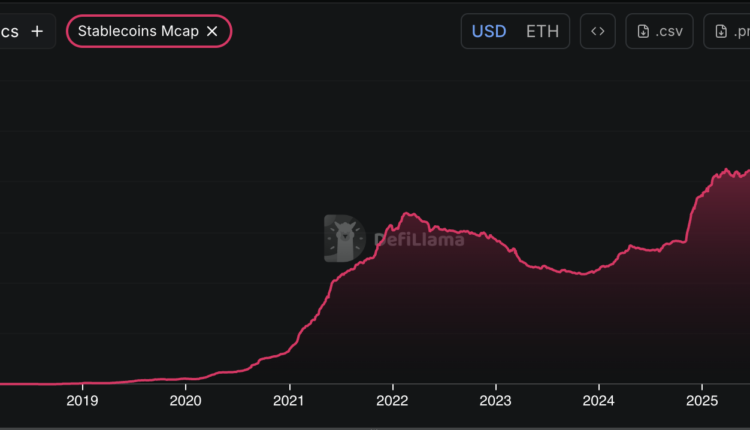Click the 2019 label on the x-axis

click(82, 402)
